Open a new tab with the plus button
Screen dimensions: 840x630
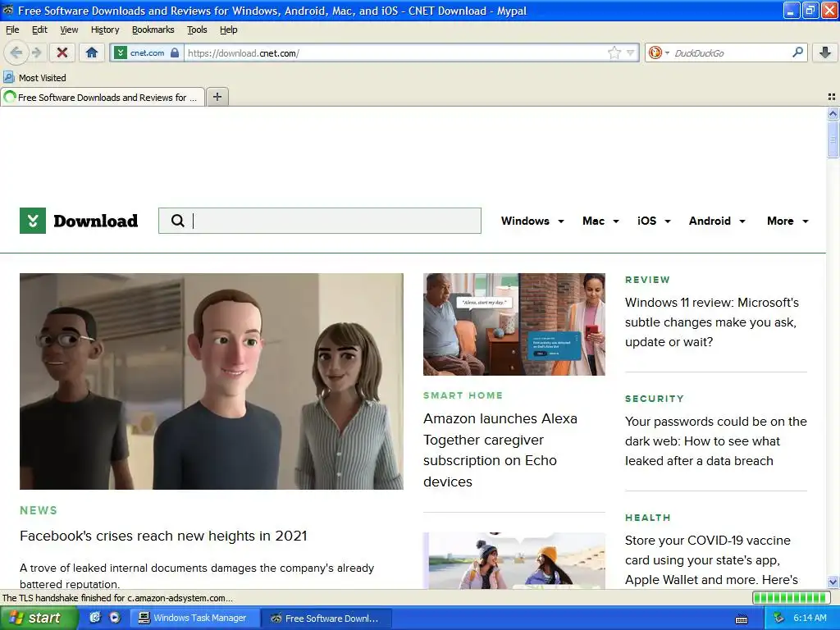217,97
